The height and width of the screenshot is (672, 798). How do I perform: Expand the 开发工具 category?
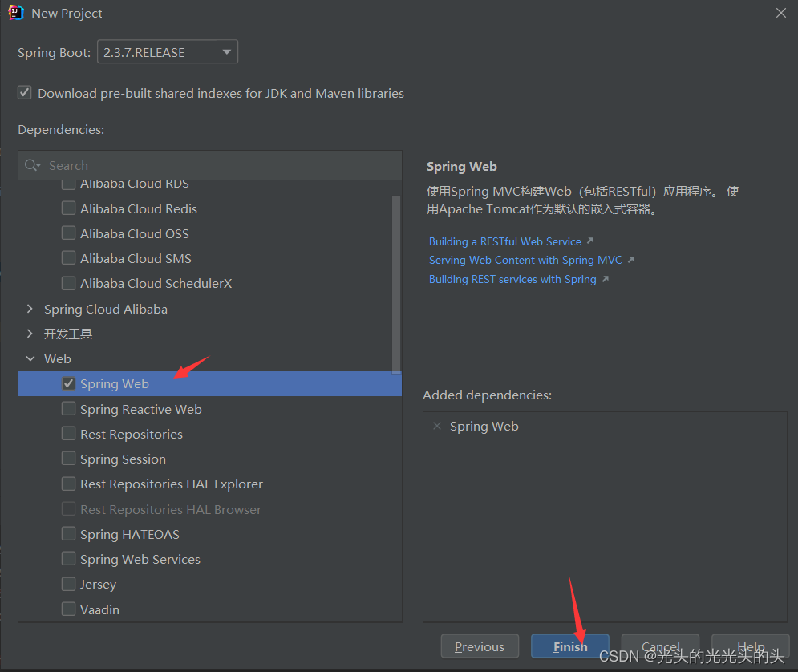30,334
